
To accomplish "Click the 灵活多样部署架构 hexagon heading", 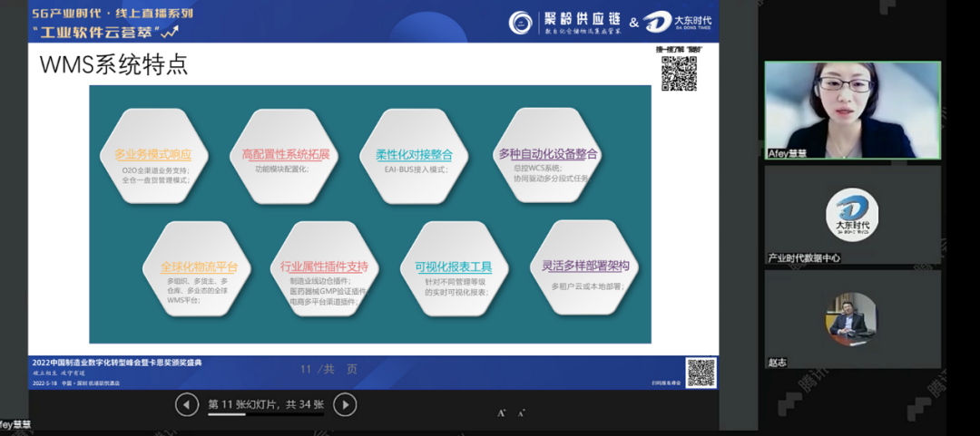I will [x=585, y=266].
